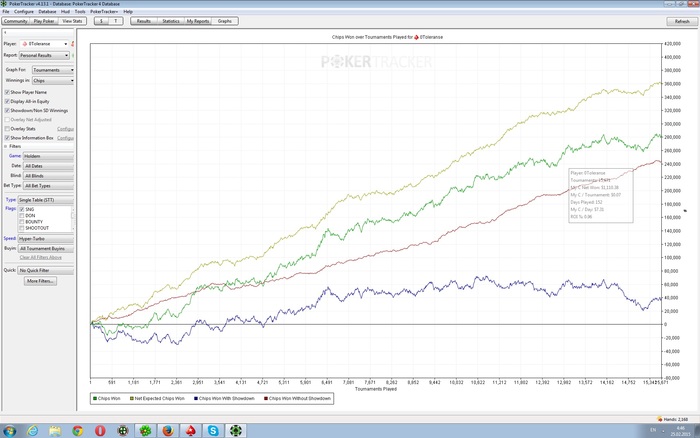
Task: Open the Hud menu
Action: (x=65, y=12)
